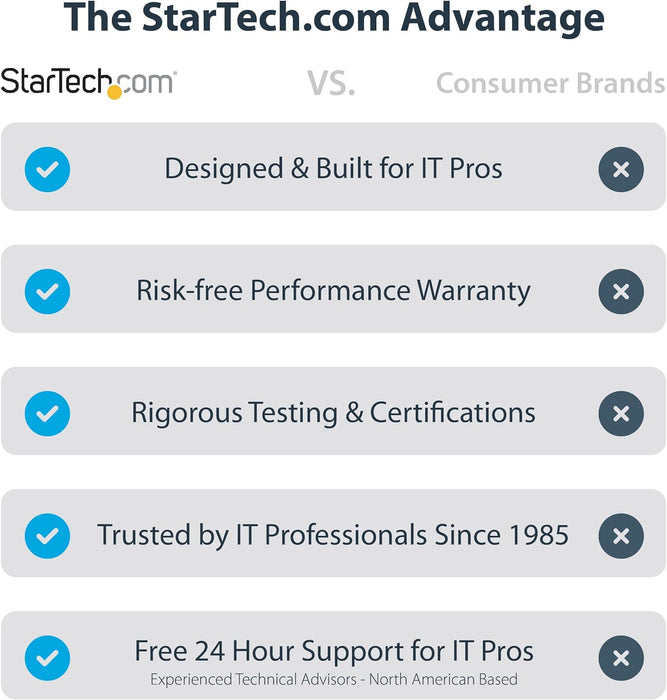The image size is (667, 700).
Task: Select the Consumer Brands column heading
Action: pyautogui.click(x=550, y=83)
